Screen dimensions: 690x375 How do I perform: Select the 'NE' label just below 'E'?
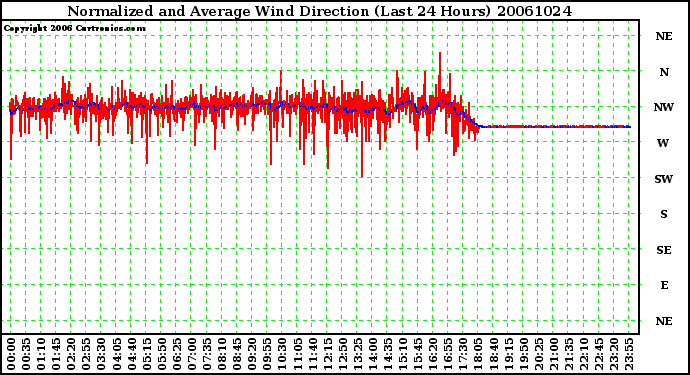point(664,321)
